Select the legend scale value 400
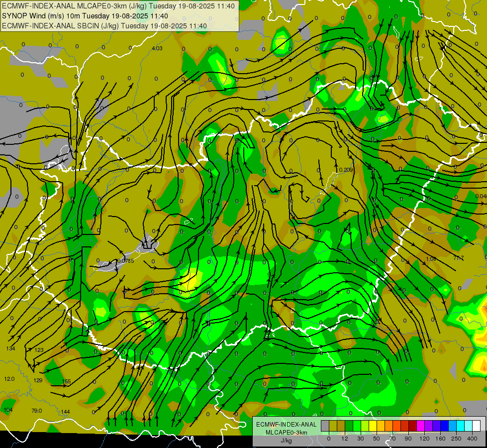 472,439
